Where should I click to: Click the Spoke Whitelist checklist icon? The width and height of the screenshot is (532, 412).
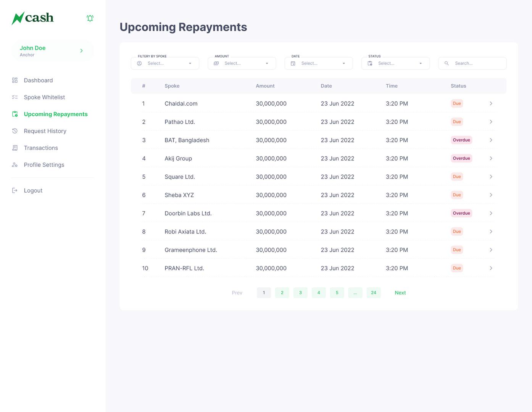(x=15, y=97)
